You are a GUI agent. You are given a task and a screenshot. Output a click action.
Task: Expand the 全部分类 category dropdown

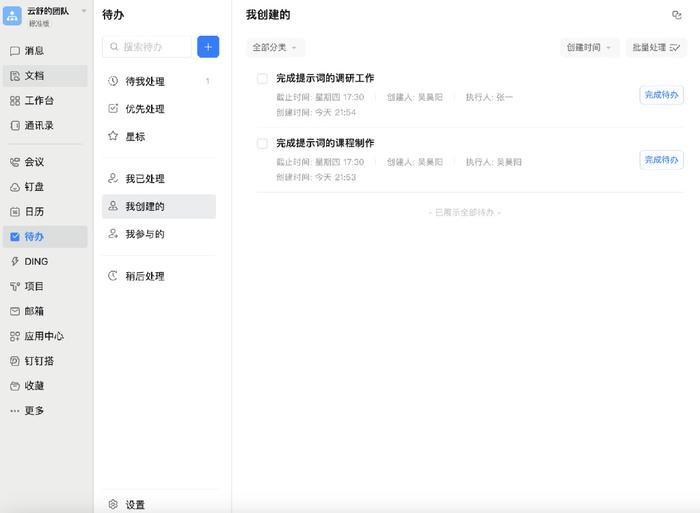(275, 47)
